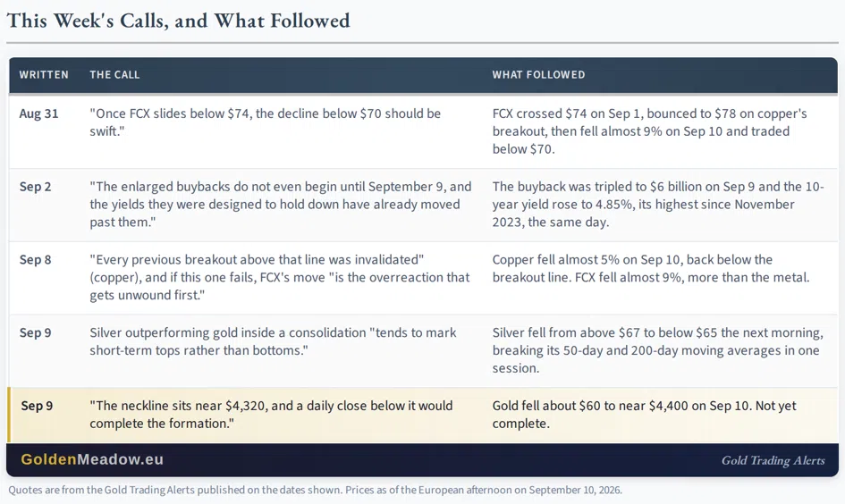The width and height of the screenshot is (845, 504).
Task: Click the highlighted Sep 9 gold row date
Action: 37,406
